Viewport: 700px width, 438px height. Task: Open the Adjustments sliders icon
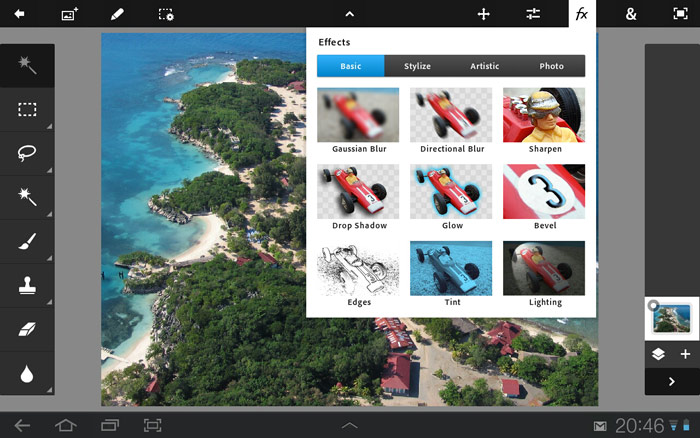pyautogui.click(x=533, y=14)
